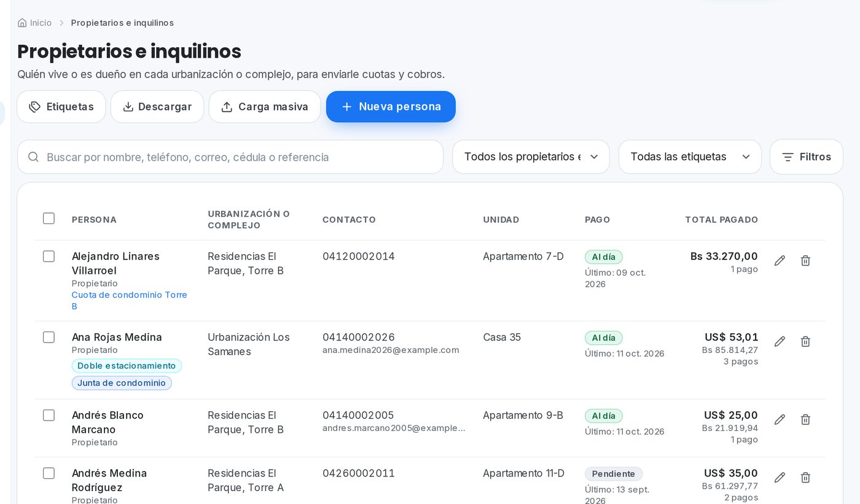Screen dimensions: 860x504
Task: Click the name Andrés Blanco Marcano
Action: tap(107, 422)
